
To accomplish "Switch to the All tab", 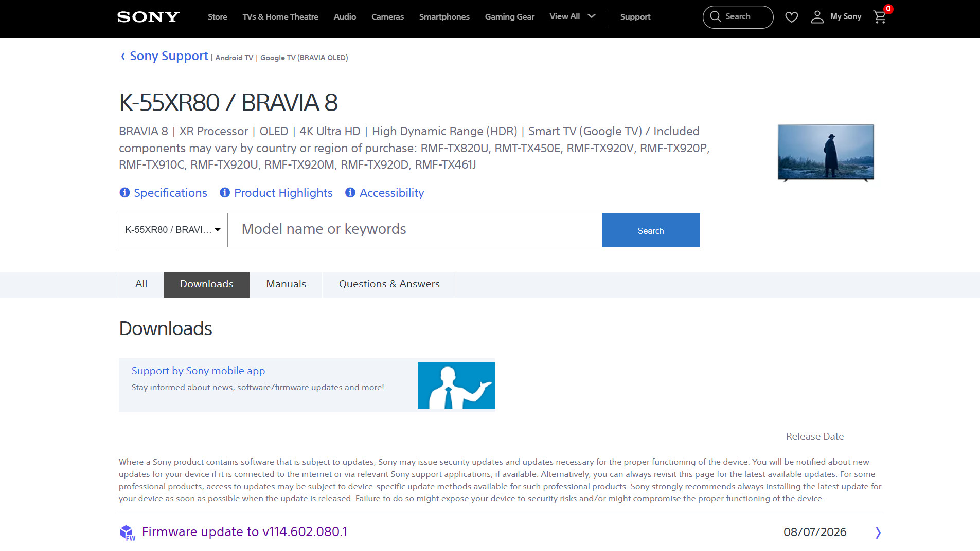I will click(x=141, y=285).
